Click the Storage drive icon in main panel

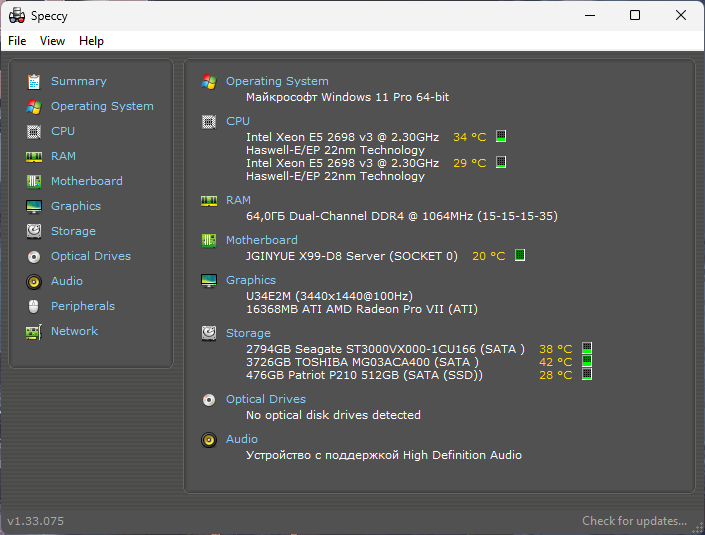tap(209, 333)
